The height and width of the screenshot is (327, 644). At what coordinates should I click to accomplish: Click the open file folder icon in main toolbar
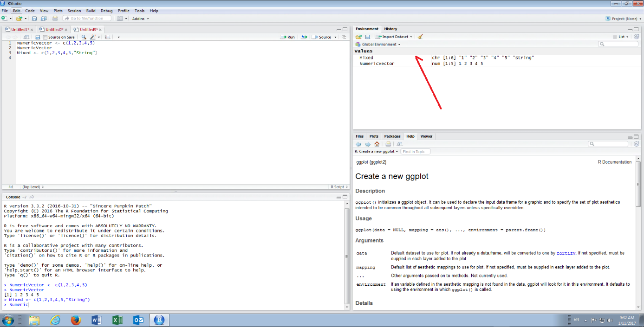click(18, 19)
